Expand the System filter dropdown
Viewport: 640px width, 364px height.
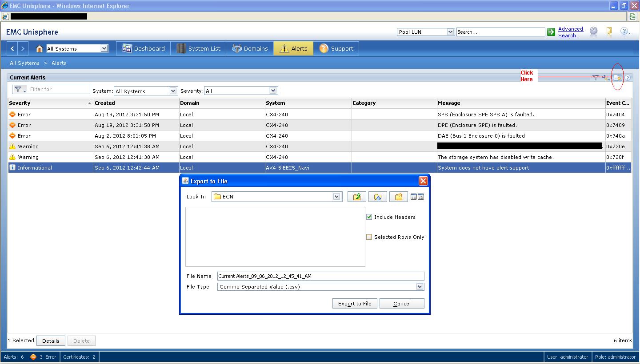(173, 91)
